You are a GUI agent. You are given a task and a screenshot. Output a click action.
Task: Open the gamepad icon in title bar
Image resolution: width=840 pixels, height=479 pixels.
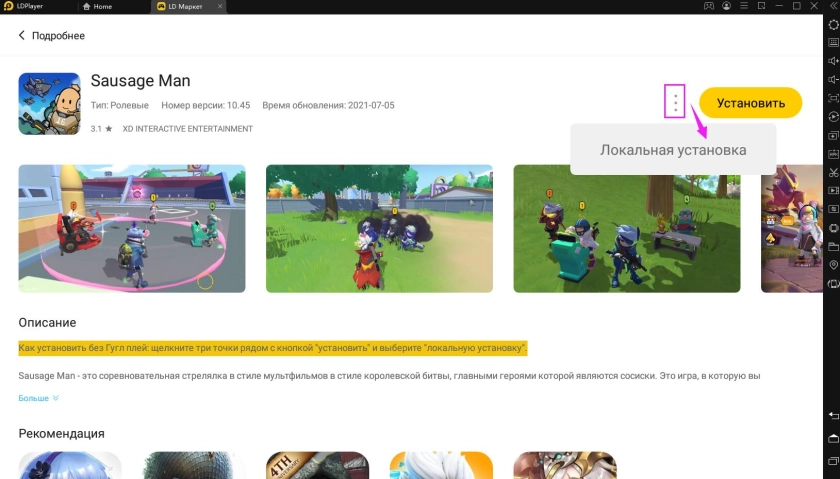pyautogui.click(x=709, y=6)
